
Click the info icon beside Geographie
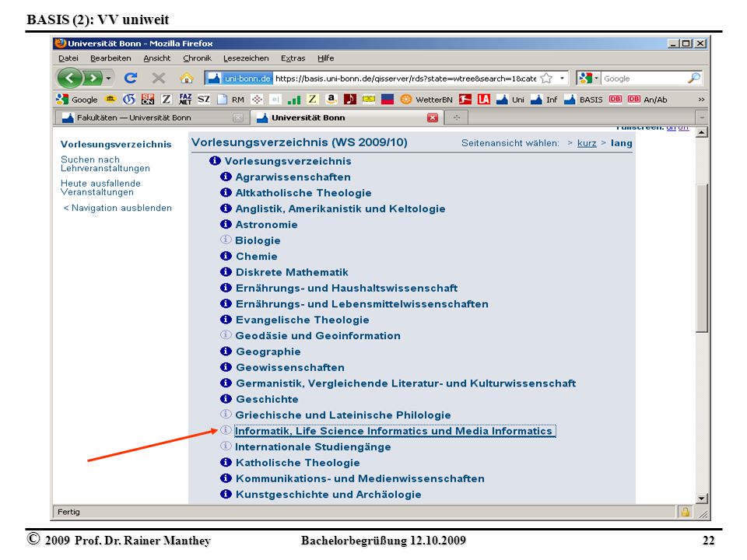pos(226,351)
